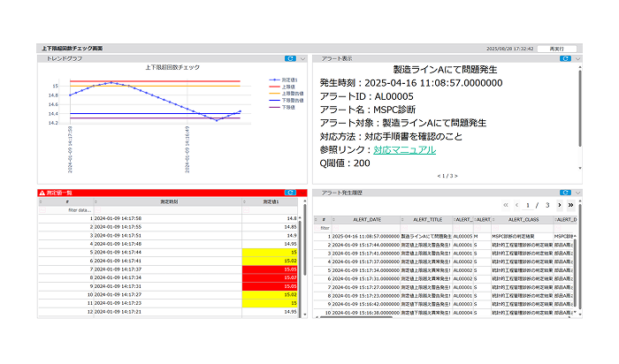Image resolution: width=619 pixels, height=364 pixels.
Task: Refresh the トレンドグラフ panel
Action: 290,58
